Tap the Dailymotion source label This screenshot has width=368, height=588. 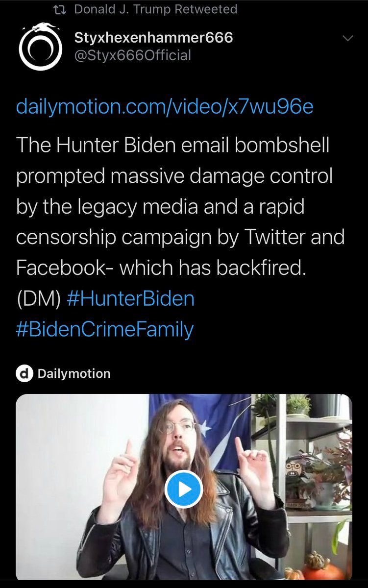click(x=74, y=374)
